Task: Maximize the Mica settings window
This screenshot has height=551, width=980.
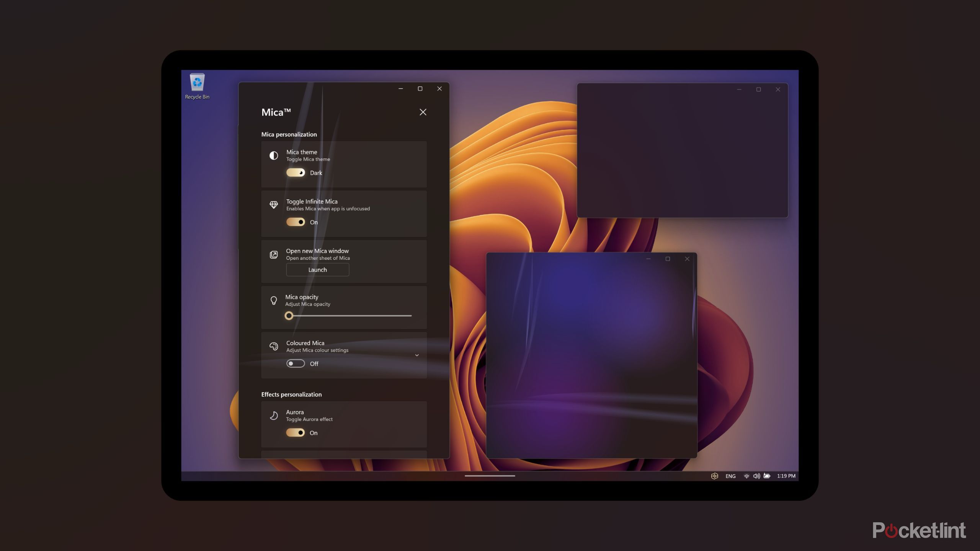Action: tap(420, 89)
